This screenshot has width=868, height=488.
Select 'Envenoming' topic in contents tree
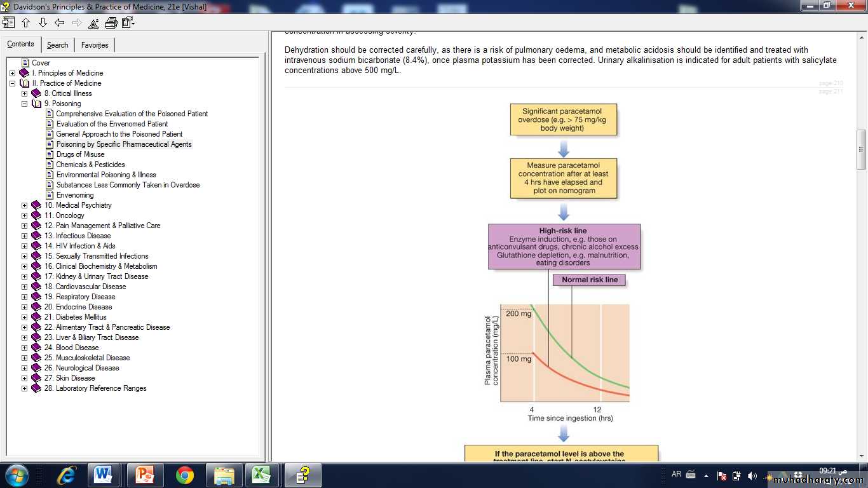[x=75, y=195]
